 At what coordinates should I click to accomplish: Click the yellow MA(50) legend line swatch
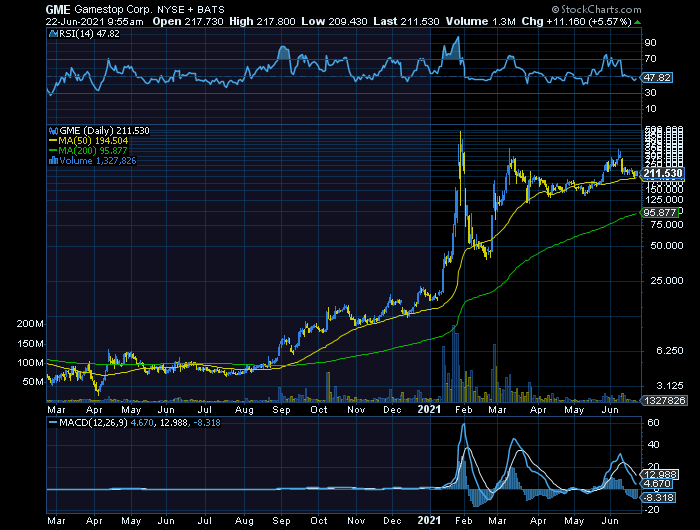point(54,141)
